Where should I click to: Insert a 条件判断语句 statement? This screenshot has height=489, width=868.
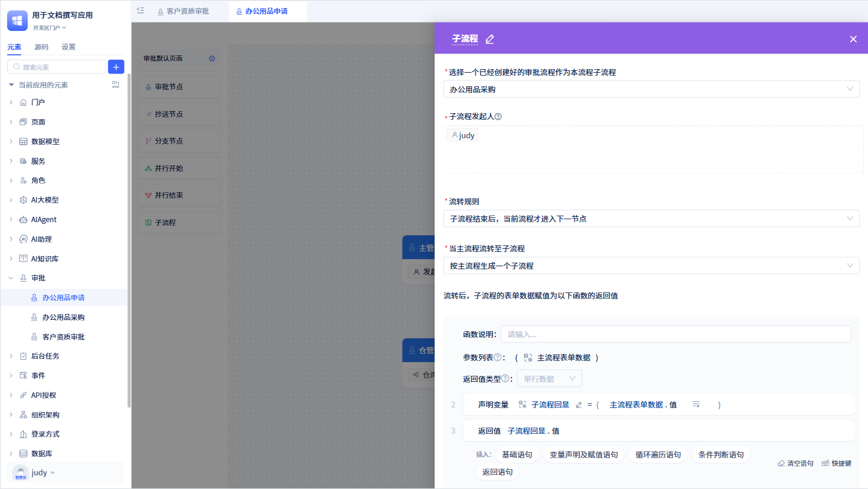click(721, 454)
